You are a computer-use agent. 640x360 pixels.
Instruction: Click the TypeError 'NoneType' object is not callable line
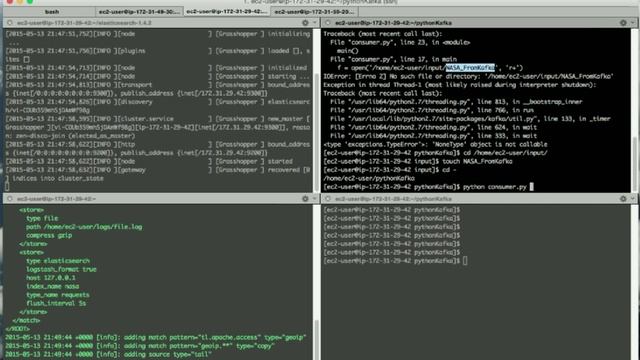(436, 144)
